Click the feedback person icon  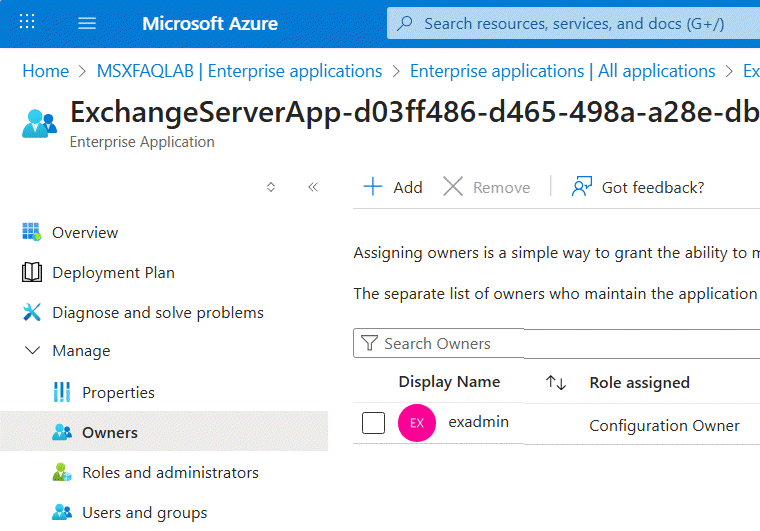pyautogui.click(x=582, y=187)
